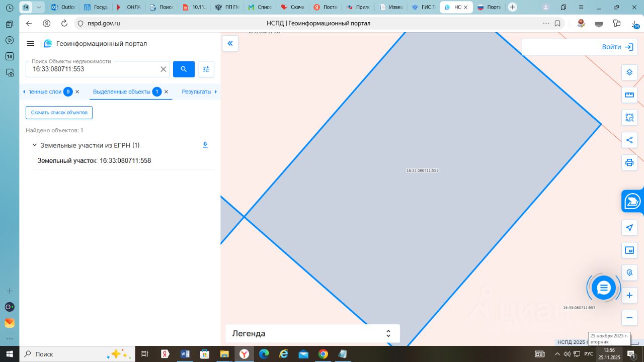Open the taskbar clock showing 13:56
Viewport: 644px width, 362px height.
tap(609, 354)
